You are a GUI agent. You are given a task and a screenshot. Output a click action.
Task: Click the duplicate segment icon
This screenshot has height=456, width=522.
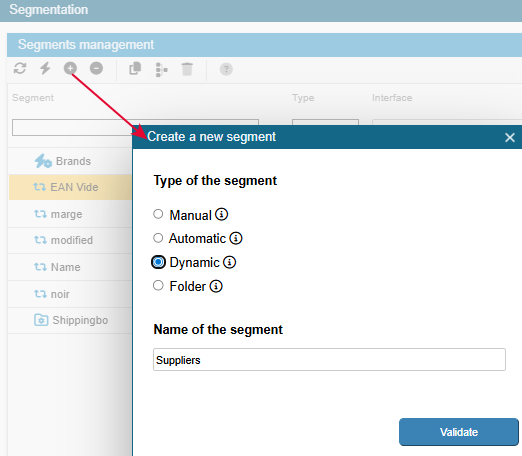[x=135, y=69]
